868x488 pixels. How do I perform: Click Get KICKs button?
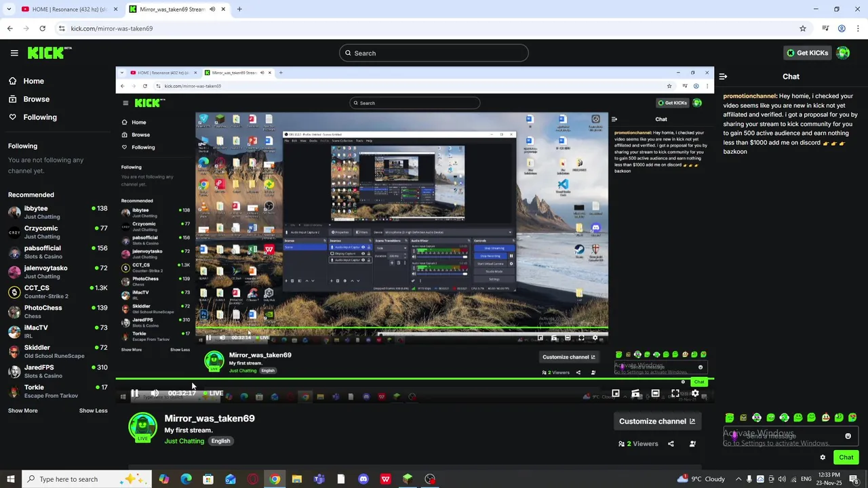[x=807, y=53]
